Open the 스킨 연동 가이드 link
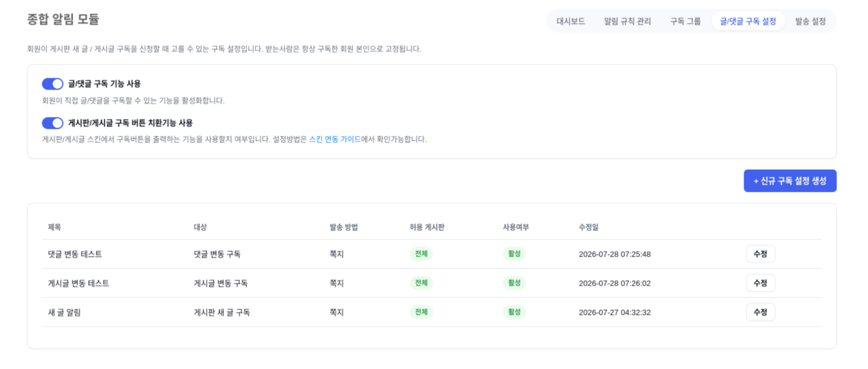This screenshot has height=369, width=868. 335,139
